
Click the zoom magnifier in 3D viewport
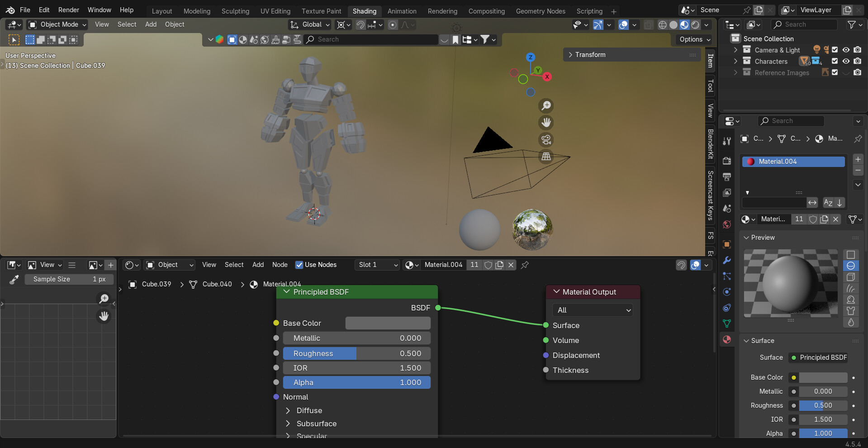pos(546,105)
